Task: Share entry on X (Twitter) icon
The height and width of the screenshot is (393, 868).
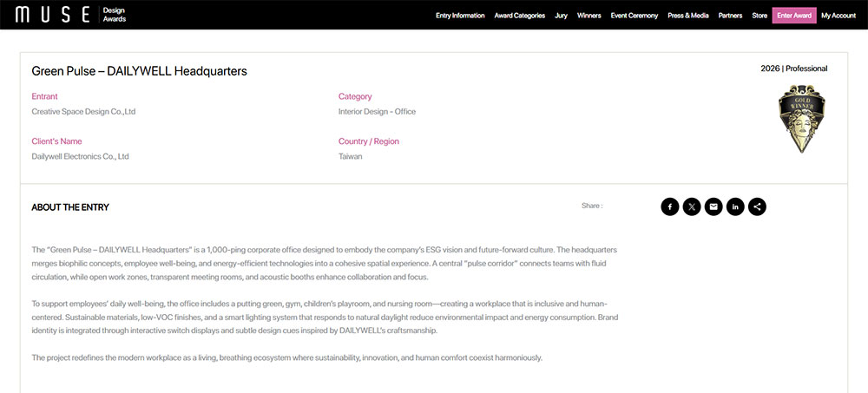Action: coord(692,207)
